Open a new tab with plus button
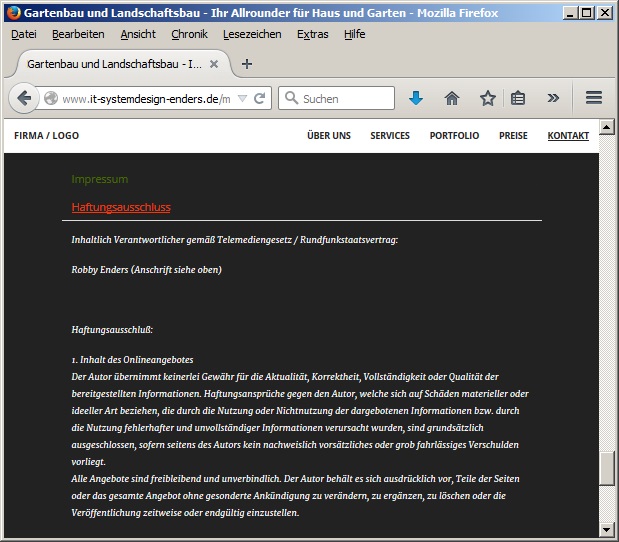Viewport: 619px width, 542px height. pos(247,63)
